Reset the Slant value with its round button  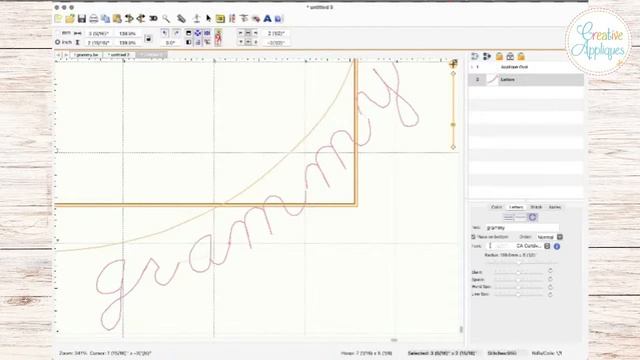[x=550, y=271]
